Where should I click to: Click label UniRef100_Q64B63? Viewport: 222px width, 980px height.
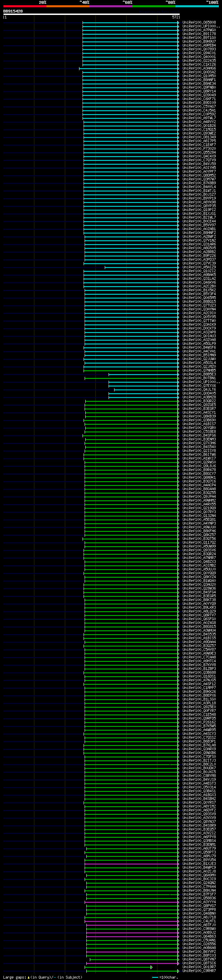click(x=199, y=937)
